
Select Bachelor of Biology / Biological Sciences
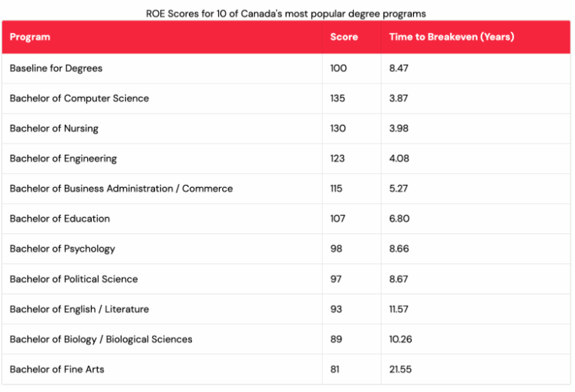click(101, 340)
